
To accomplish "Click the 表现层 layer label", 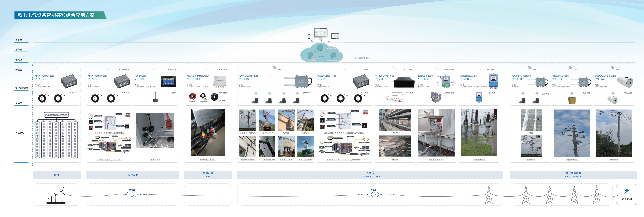I will pyautogui.click(x=19, y=40).
